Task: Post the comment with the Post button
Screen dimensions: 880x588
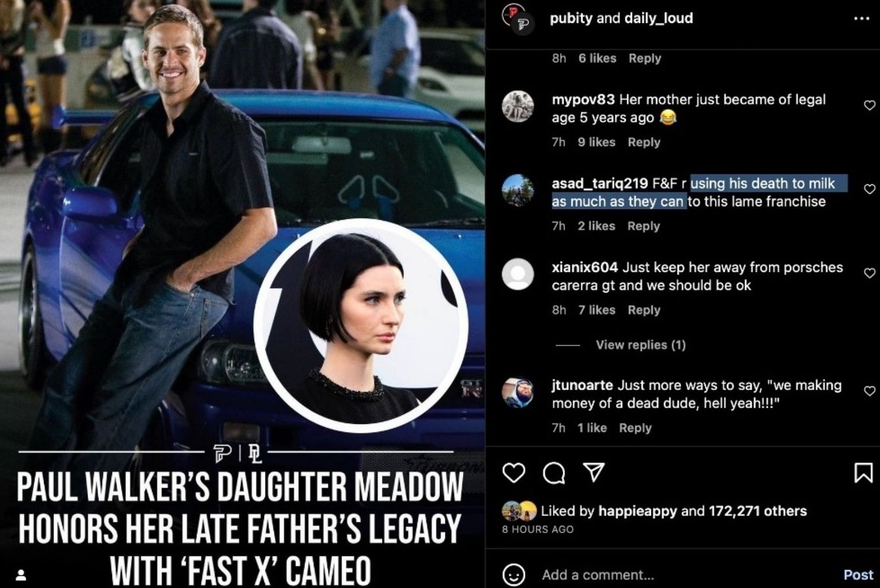Action: [858, 575]
